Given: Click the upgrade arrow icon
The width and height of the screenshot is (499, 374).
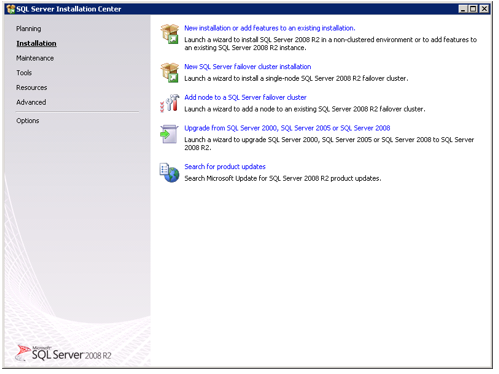Looking at the screenshot, I should coord(169,134).
